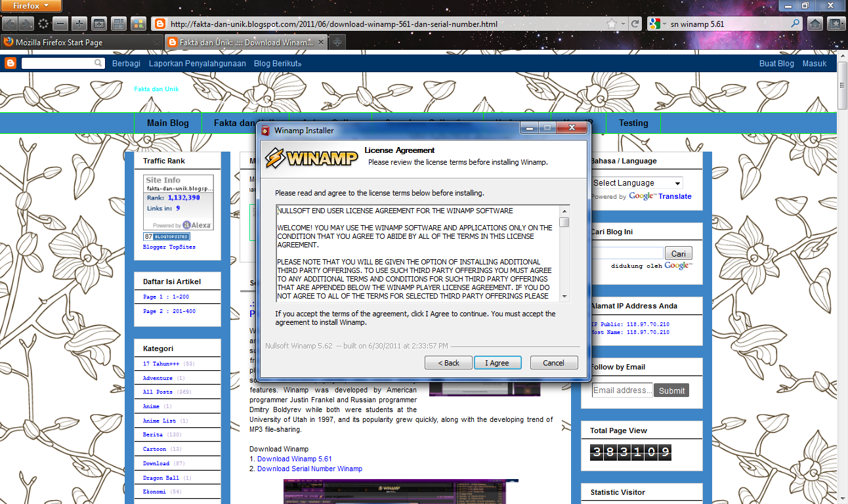Click the colorful squares toolbar icon
This screenshot has width=848, height=504.
point(138,24)
